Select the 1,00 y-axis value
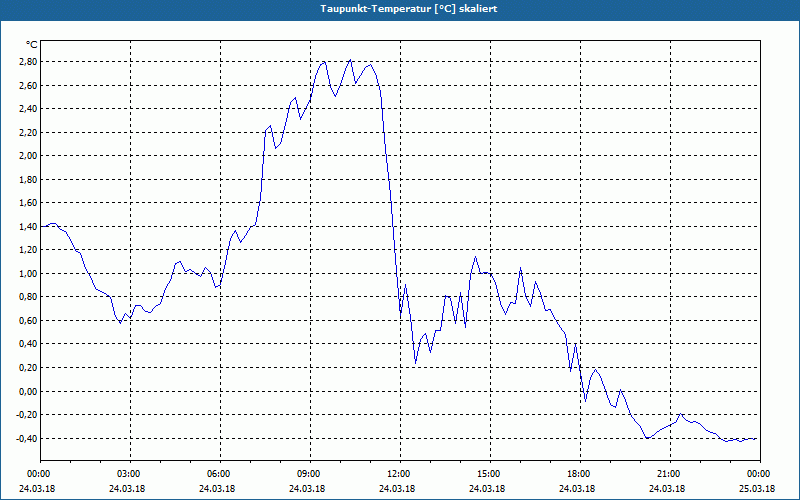The width and height of the screenshot is (800, 500). (x=28, y=273)
